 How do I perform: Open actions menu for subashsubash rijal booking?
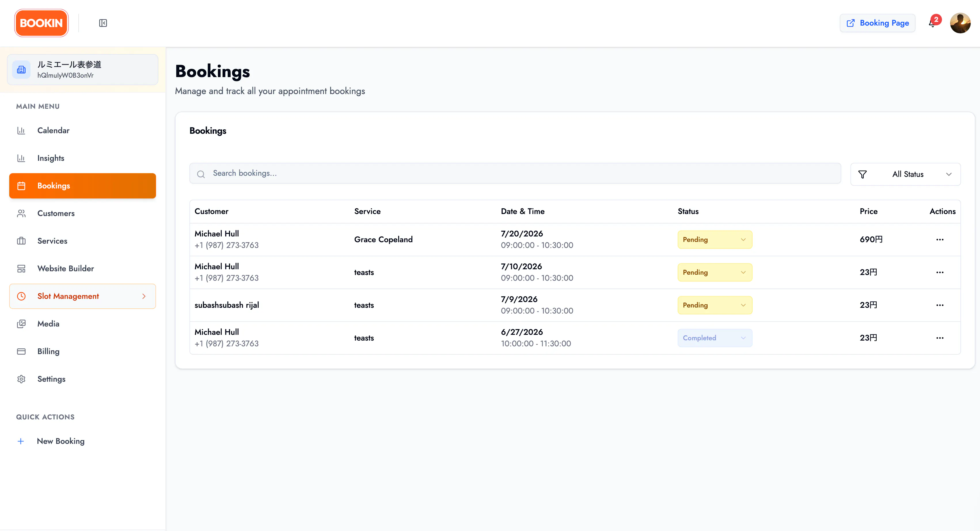click(940, 305)
